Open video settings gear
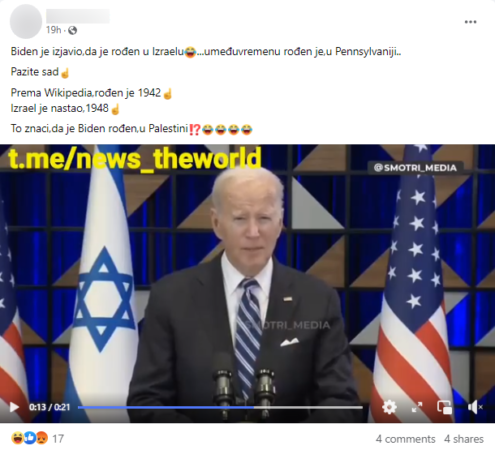The width and height of the screenshot is (495, 450). [x=389, y=407]
